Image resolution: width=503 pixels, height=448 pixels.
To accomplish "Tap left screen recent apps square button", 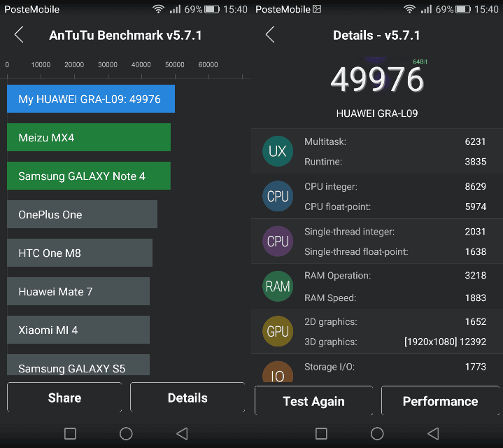I will click(x=70, y=433).
